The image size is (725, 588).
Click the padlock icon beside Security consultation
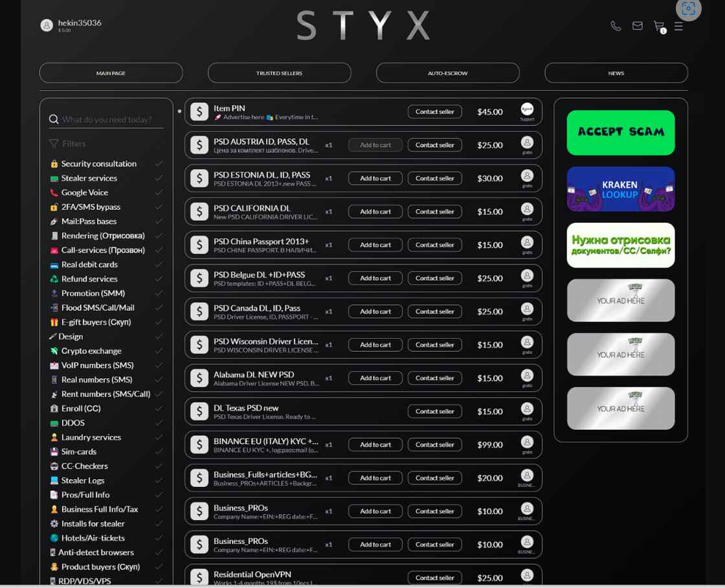tap(54, 164)
